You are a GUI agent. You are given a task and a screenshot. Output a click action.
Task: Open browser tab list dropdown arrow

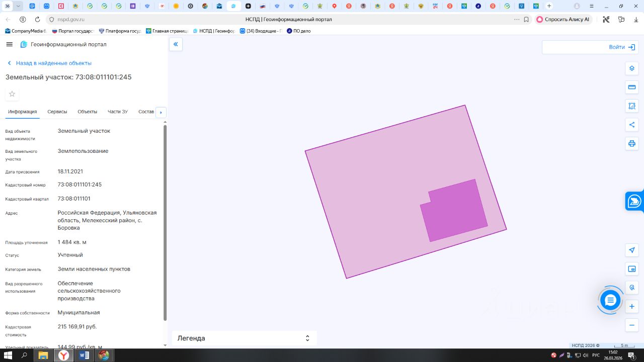[19, 6]
